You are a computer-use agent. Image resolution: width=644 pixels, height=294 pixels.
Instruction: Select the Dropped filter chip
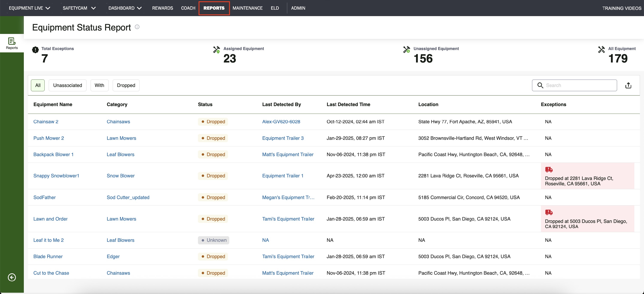126,85
